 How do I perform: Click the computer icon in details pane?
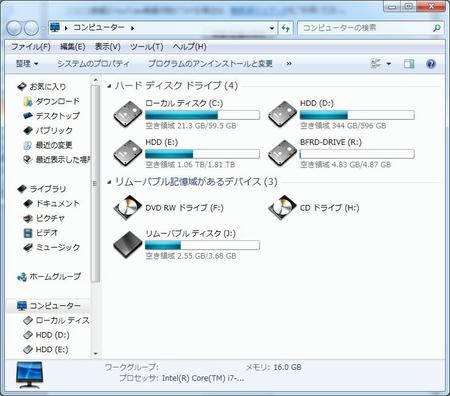(29, 375)
